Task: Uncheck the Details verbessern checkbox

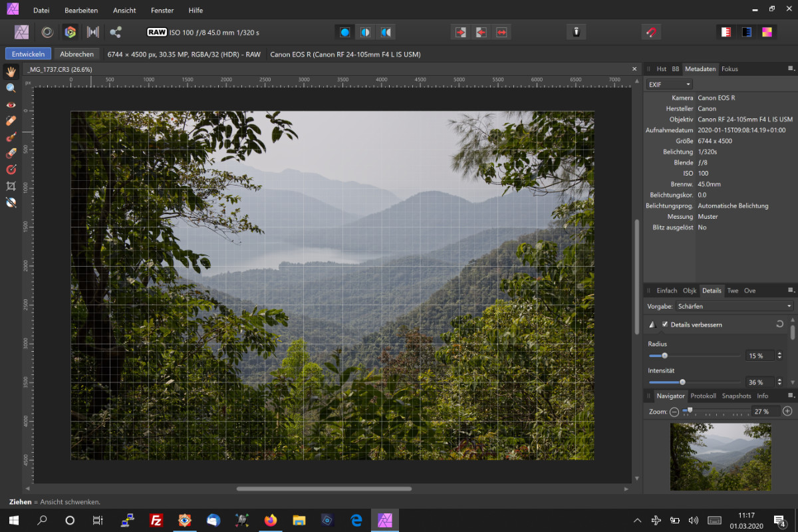Action: coord(665,324)
